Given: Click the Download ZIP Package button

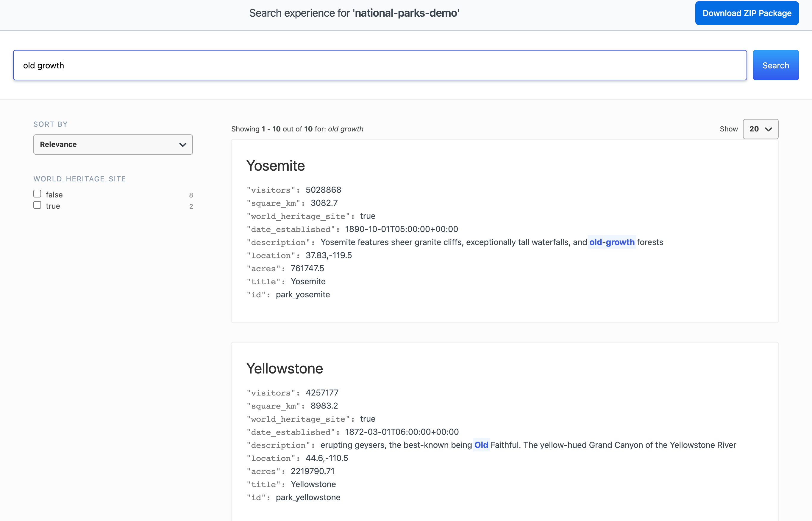Looking at the screenshot, I should click(746, 13).
